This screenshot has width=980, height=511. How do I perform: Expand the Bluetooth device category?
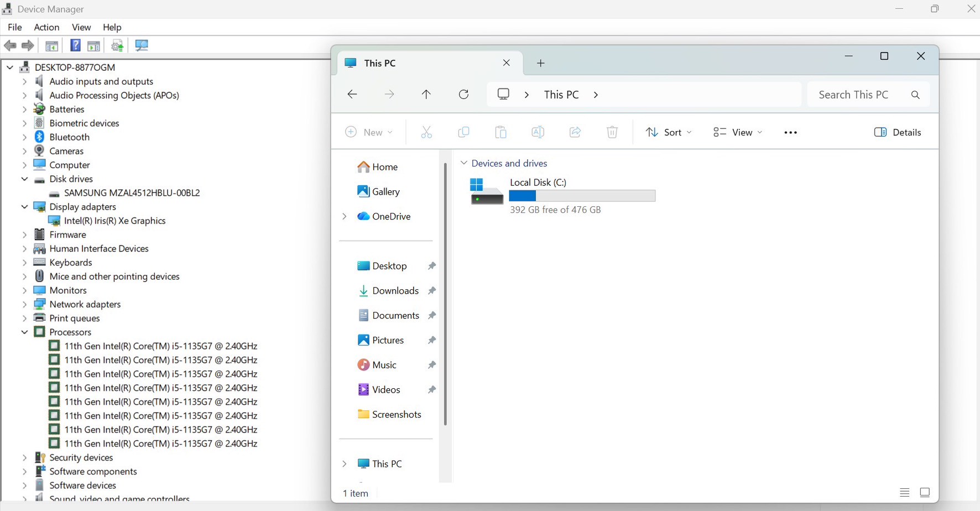[24, 137]
